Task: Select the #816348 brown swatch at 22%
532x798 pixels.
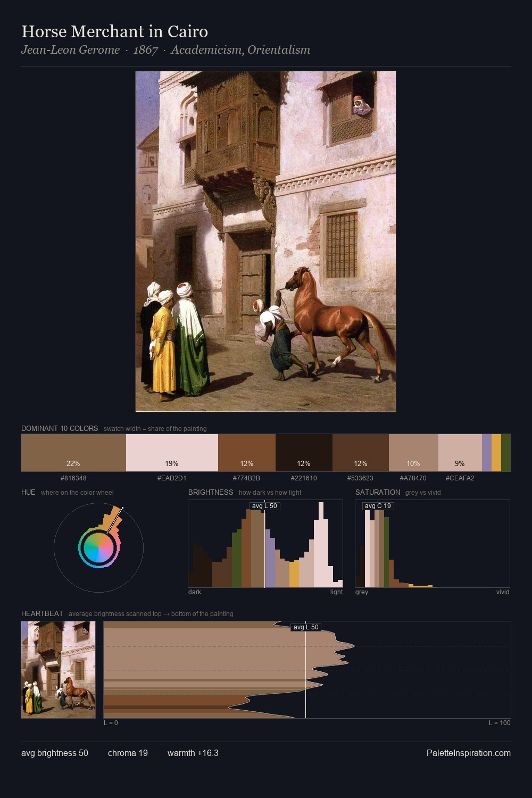Action: pos(73,453)
